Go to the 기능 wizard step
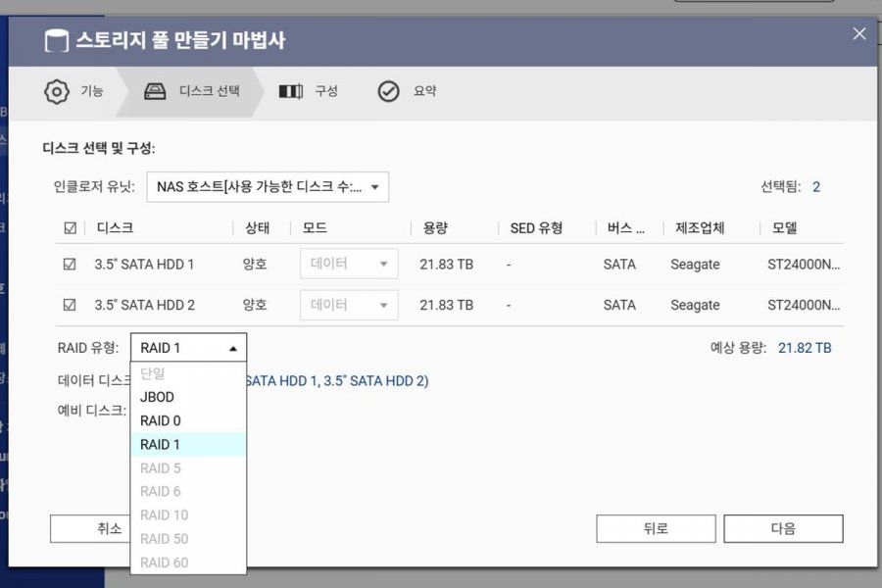882x588 pixels. [x=74, y=91]
